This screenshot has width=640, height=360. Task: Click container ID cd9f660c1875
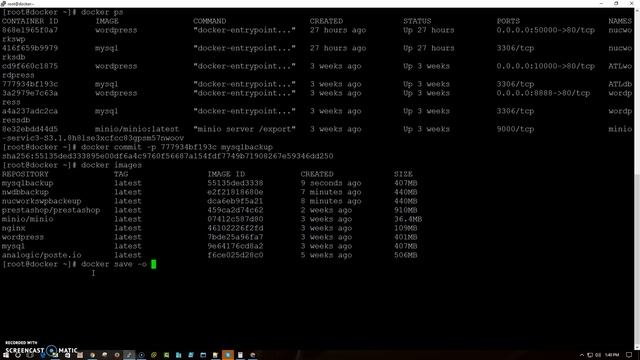pyautogui.click(x=30, y=66)
